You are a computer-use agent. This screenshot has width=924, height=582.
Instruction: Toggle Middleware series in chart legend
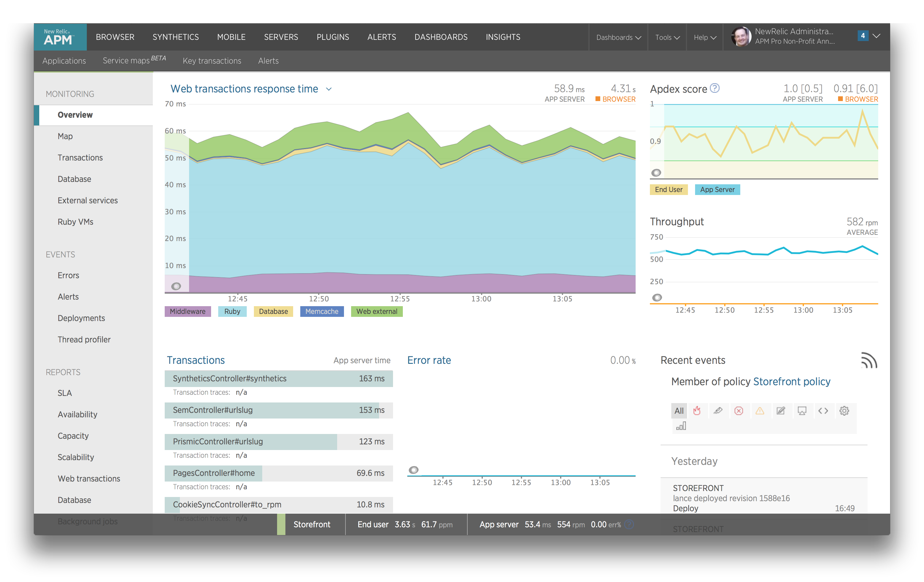pos(188,311)
